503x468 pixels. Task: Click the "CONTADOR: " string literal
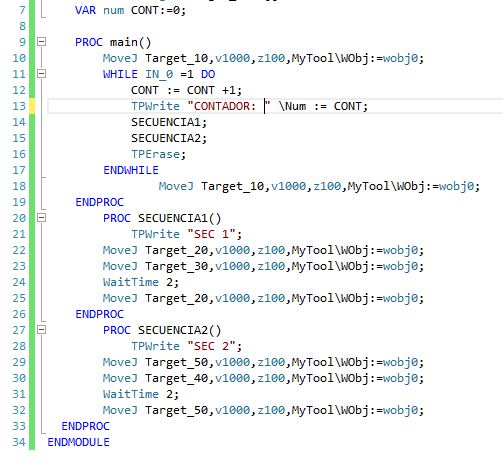[229, 106]
